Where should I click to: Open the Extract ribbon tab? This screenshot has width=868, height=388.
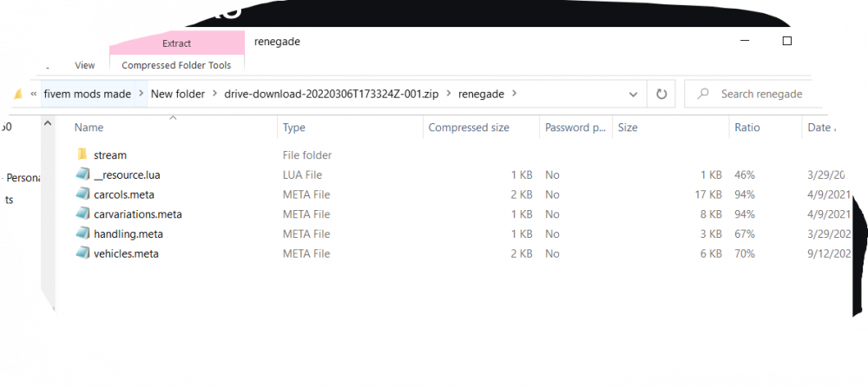pyautogui.click(x=177, y=43)
